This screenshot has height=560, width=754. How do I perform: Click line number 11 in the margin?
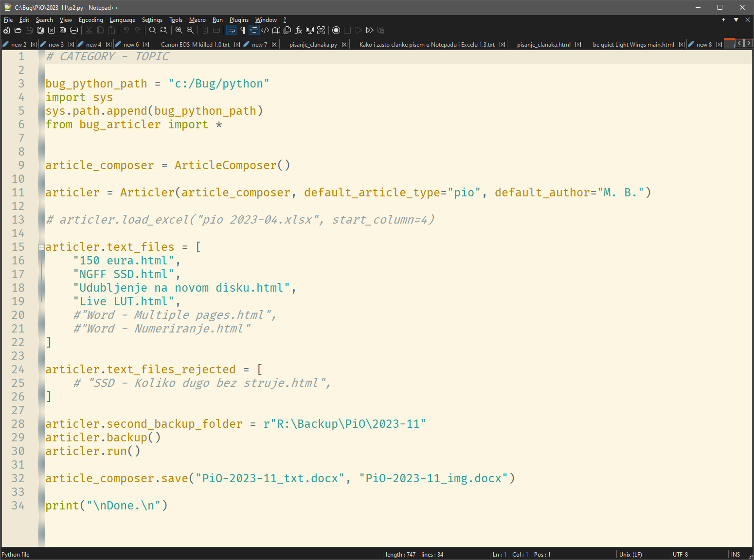(18, 192)
